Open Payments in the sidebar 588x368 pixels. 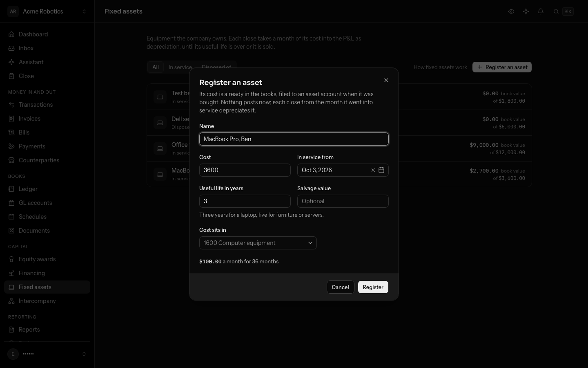coord(47,146)
